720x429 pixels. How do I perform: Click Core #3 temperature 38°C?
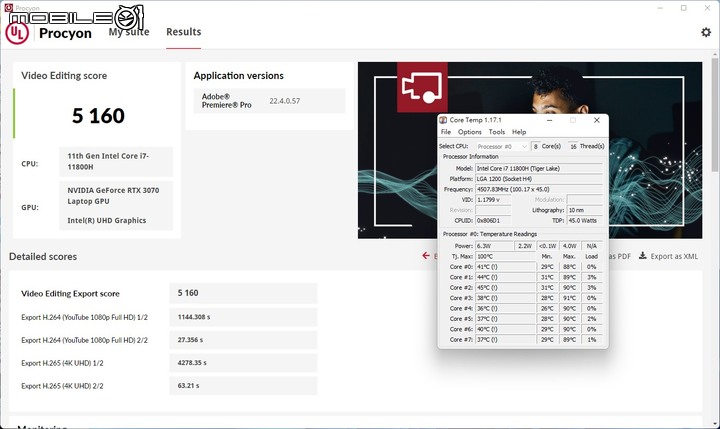point(505,298)
